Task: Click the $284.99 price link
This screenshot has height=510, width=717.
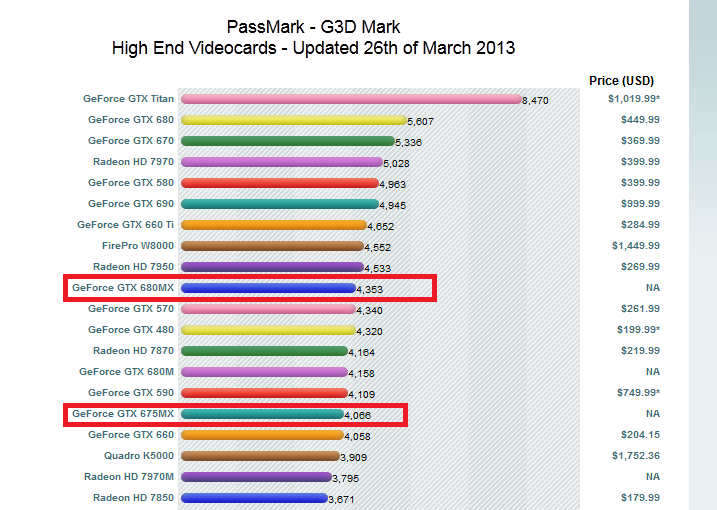Action: coord(640,225)
